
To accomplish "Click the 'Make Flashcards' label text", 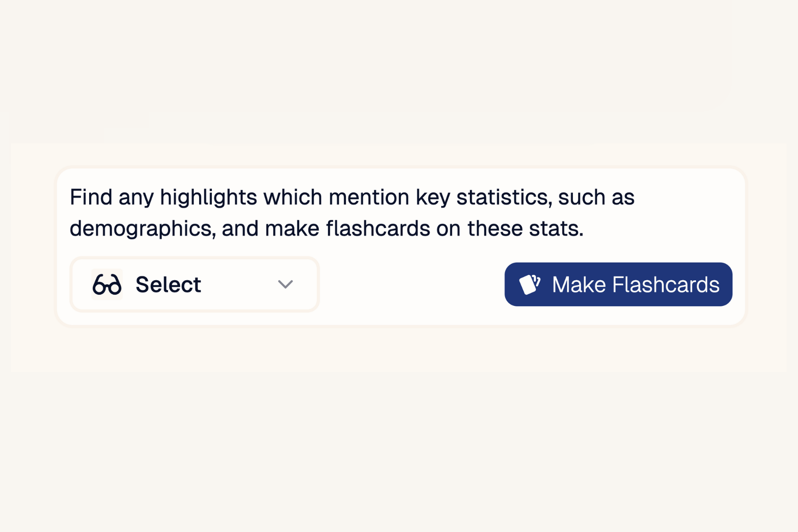I will (636, 284).
